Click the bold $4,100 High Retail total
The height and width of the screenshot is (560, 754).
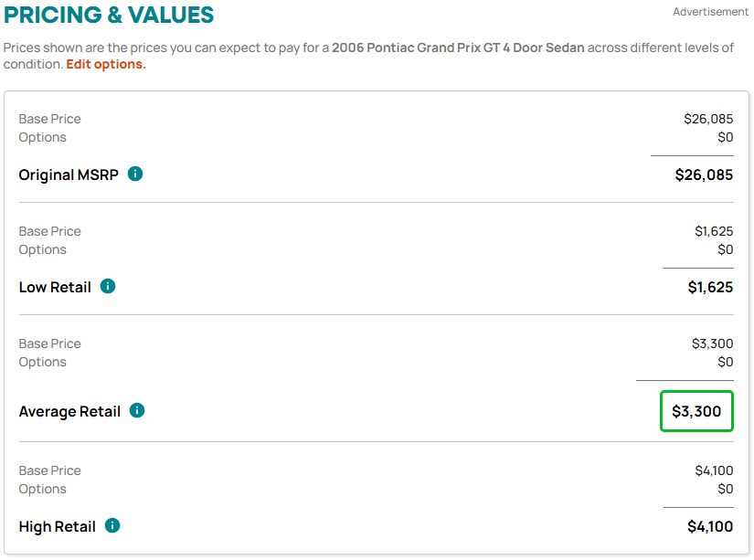710,526
